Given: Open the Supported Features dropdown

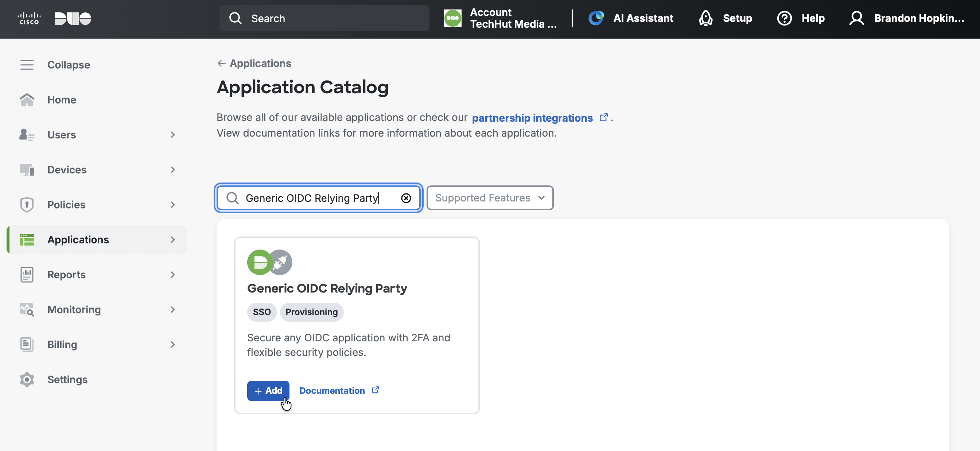Looking at the screenshot, I should click(490, 198).
